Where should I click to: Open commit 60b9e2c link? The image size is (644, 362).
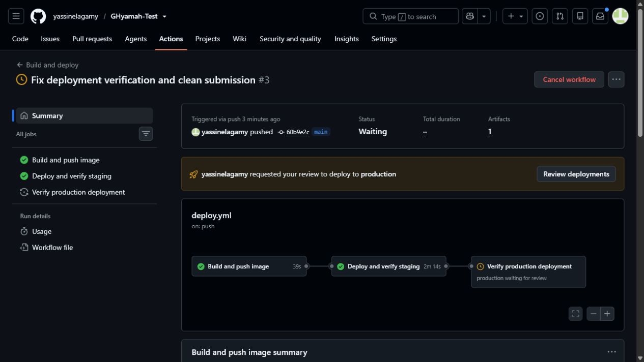[297, 132]
